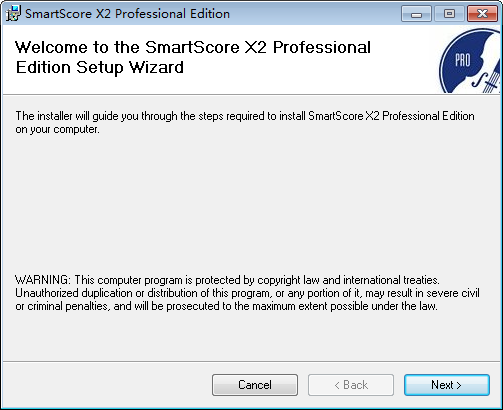The height and width of the screenshot is (410, 503).
Task: Click the PRO lettering inside the logo
Action: click(463, 61)
